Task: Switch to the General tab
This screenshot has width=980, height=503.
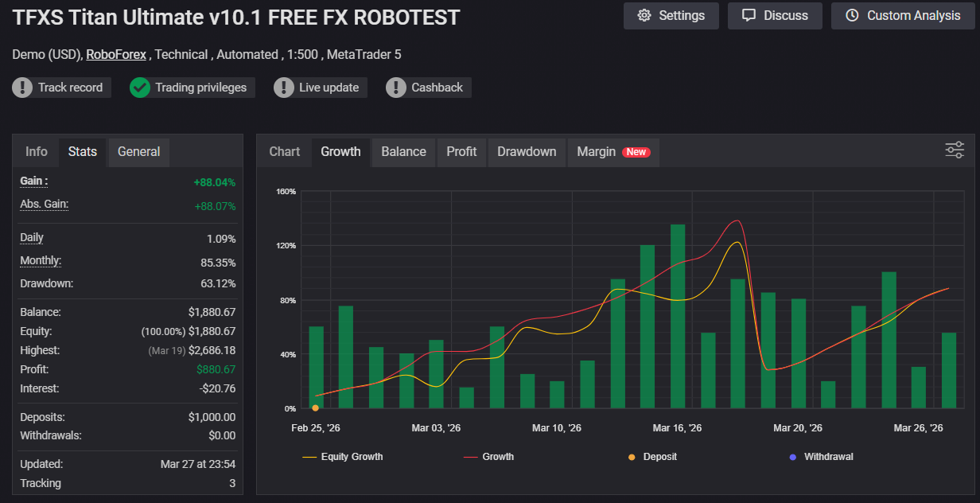Action: coord(138,151)
